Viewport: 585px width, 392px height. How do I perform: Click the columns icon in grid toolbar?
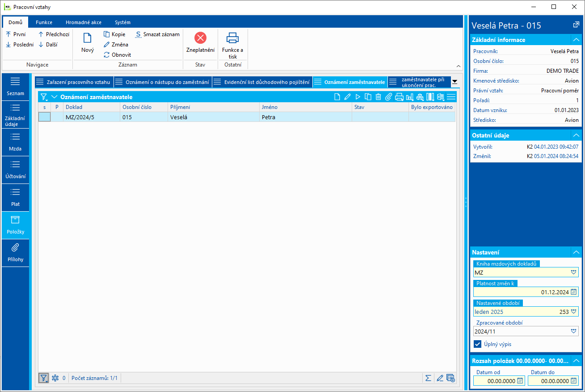[430, 97]
